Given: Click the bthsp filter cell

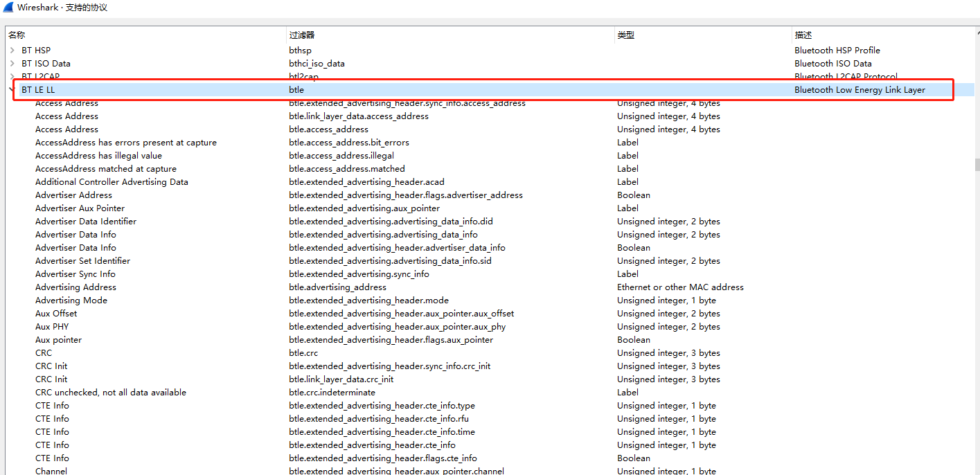Looking at the screenshot, I should [x=300, y=51].
